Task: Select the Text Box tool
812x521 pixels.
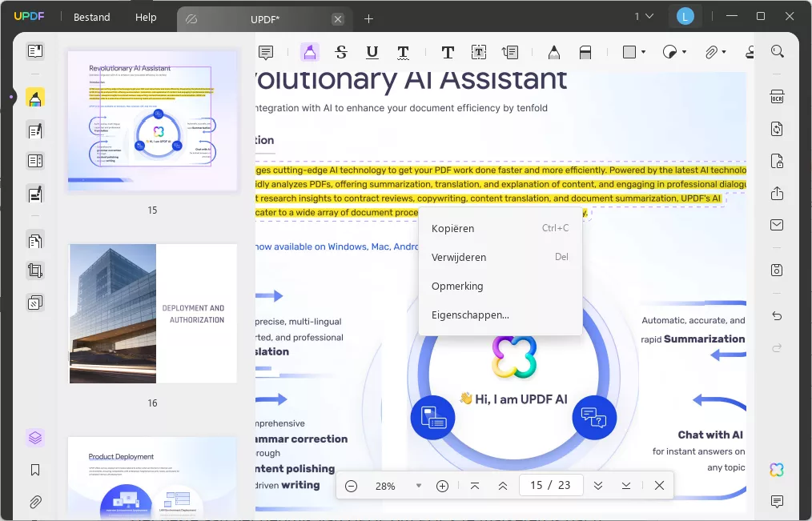Action: tap(479, 52)
